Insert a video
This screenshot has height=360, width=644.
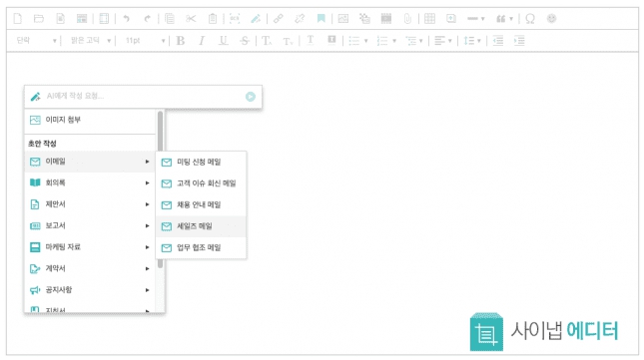coord(386,19)
